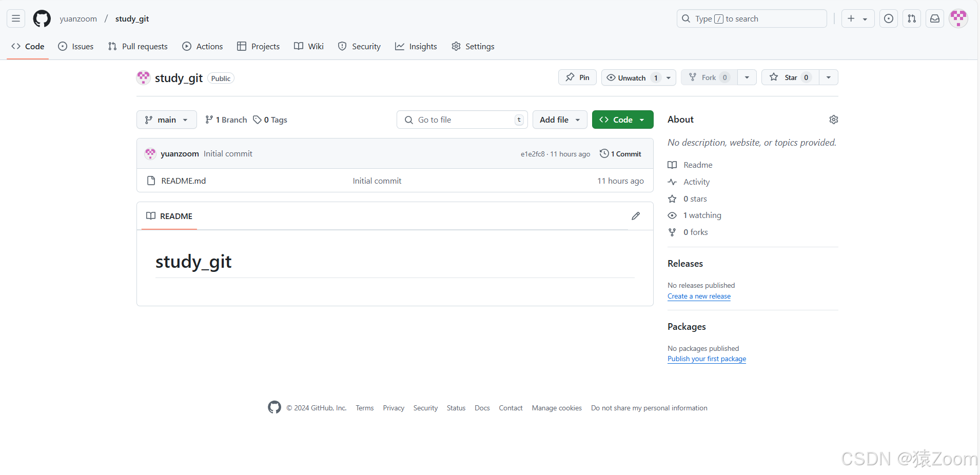Click the pencil icon to edit README
980x475 pixels.
636,216
